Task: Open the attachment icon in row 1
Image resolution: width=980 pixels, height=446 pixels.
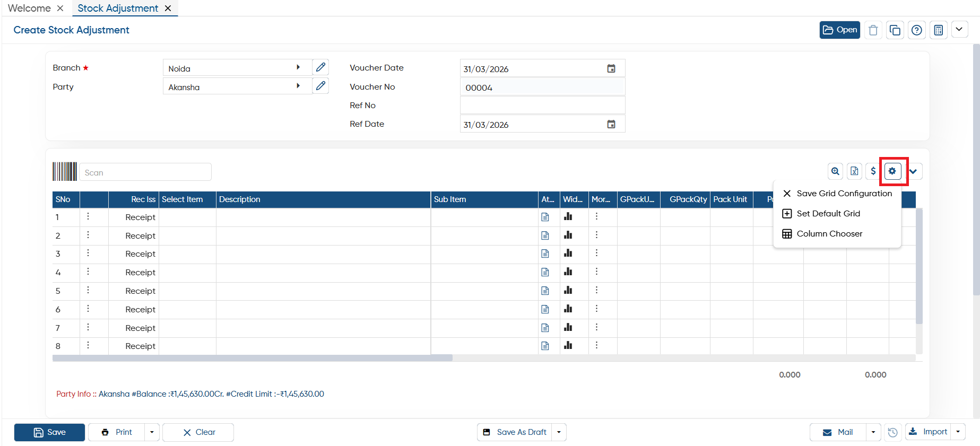Action: [x=545, y=217]
